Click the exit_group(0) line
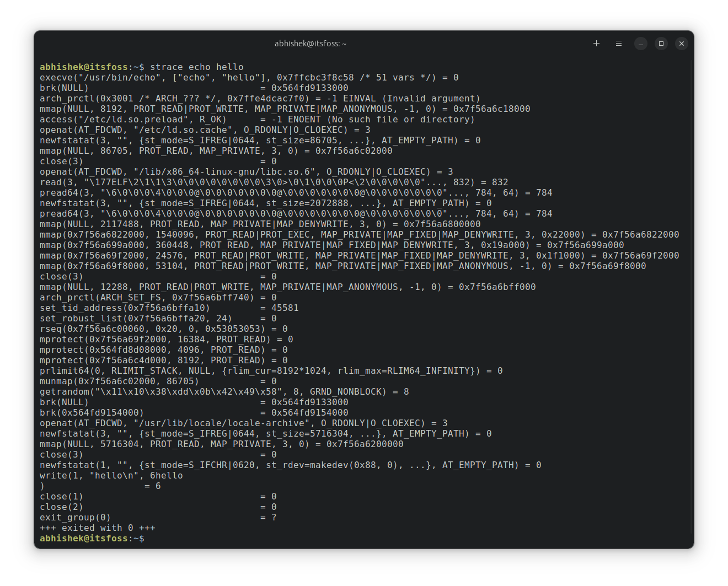The width and height of the screenshot is (728, 586). coord(158,518)
